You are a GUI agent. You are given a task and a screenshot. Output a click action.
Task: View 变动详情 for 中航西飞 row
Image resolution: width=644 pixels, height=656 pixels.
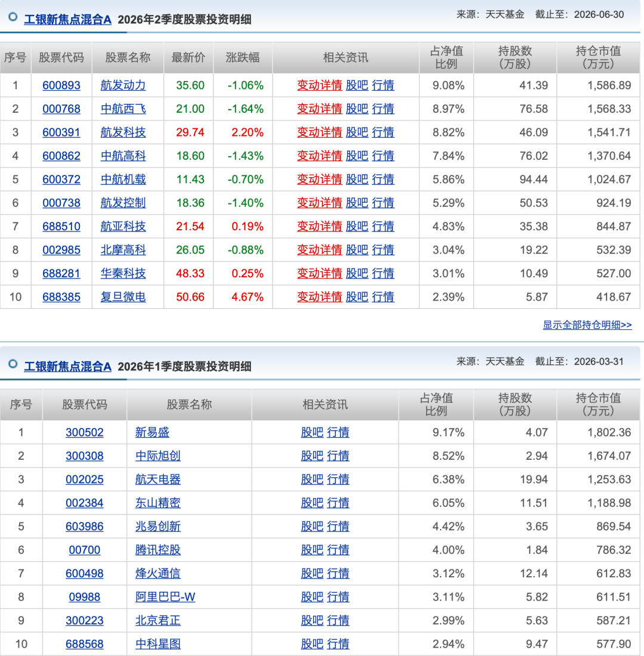click(320, 109)
